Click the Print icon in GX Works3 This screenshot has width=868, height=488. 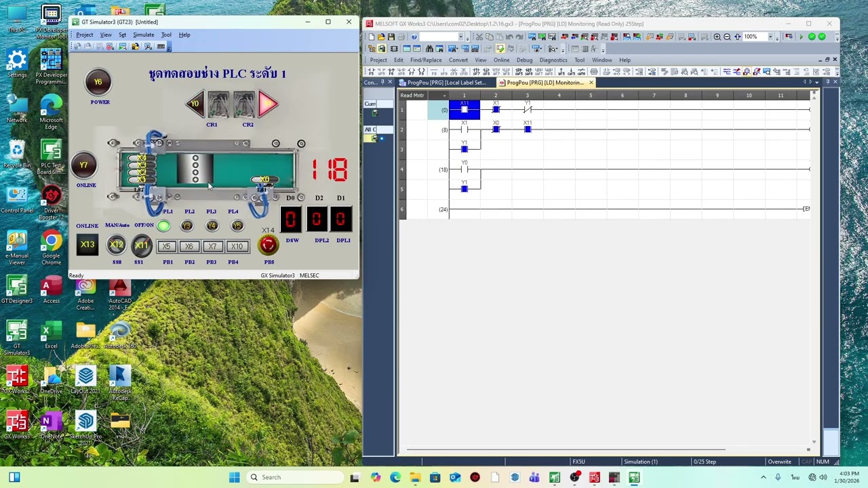[401, 37]
